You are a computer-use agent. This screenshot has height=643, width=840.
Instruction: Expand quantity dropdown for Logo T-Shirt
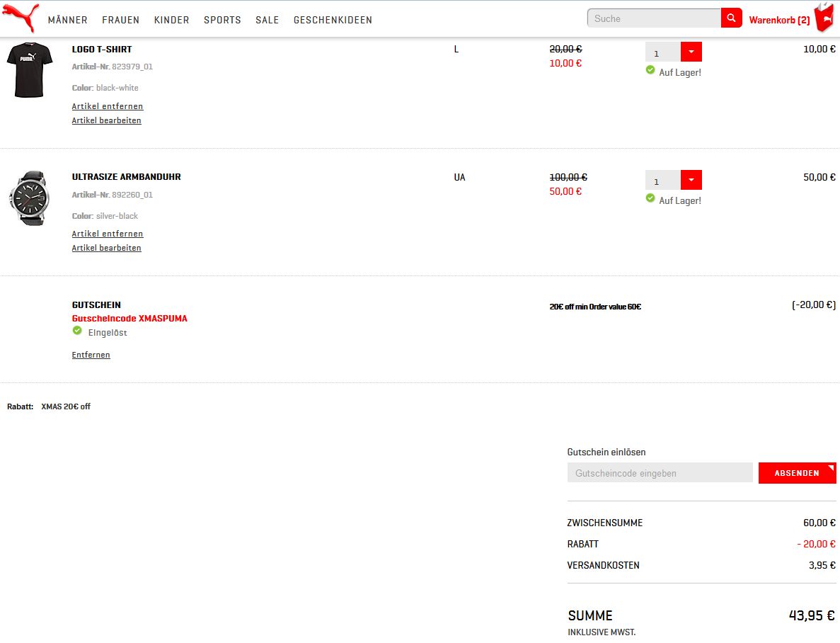(x=691, y=52)
